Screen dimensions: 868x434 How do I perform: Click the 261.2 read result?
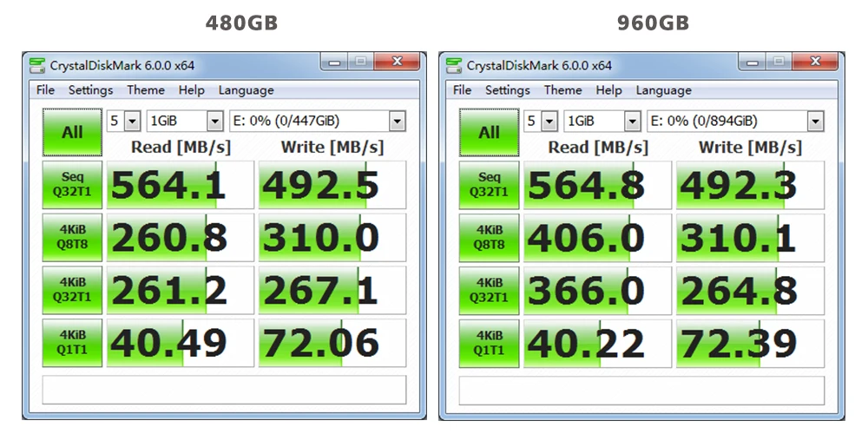[181, 290]
